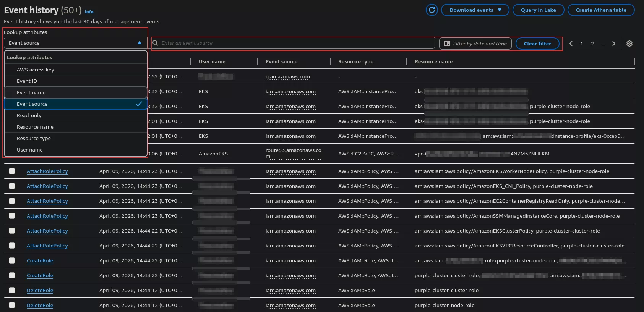Click route53.amazonaws.com event source cell
The height and width of the screenshot is (312, 644).
[x=294, y=154]
